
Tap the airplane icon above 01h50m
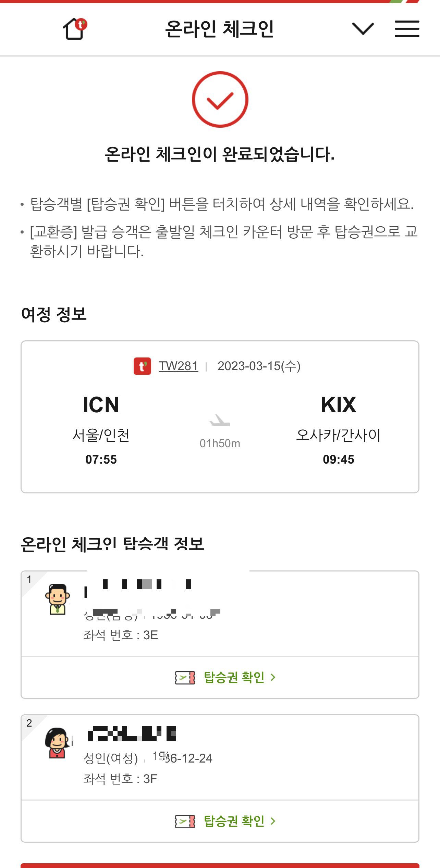click(220, 420)
